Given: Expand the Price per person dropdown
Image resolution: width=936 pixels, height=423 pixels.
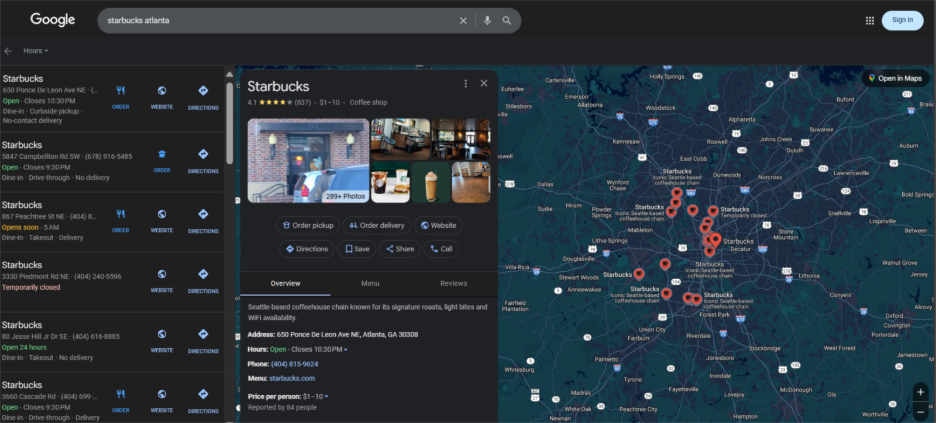Looking at the screenshot, I should coord(316,396).
